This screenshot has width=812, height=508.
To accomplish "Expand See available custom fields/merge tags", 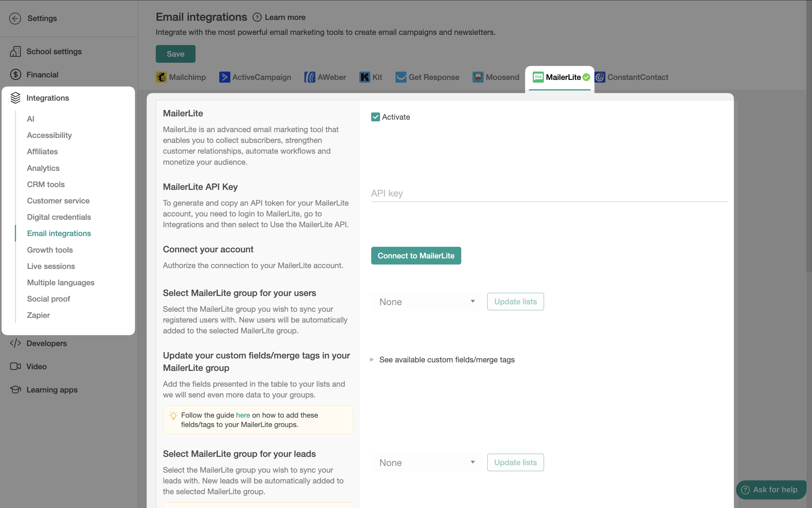I will tap(443, 360).
